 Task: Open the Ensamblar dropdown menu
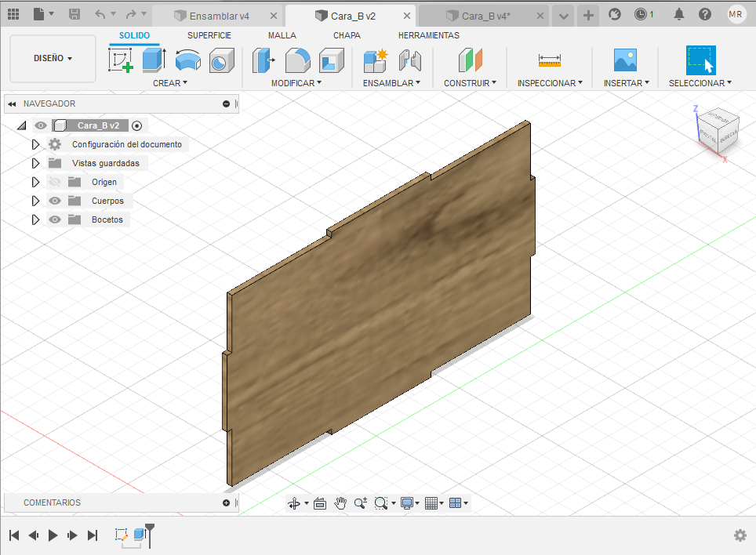pyautogui.click(x=392, y=83)
